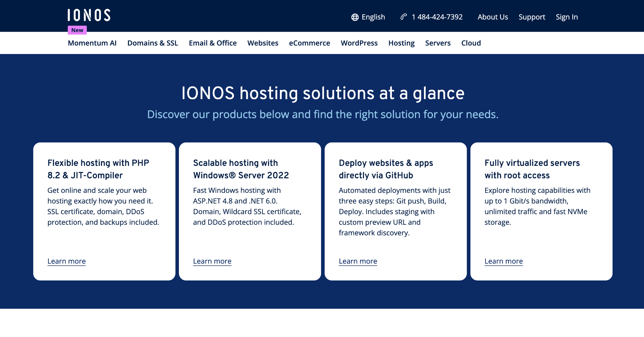Click the text 'Automated deployments with just'
The height and width of the screenshot is (337, 644).
pos(395,190)
